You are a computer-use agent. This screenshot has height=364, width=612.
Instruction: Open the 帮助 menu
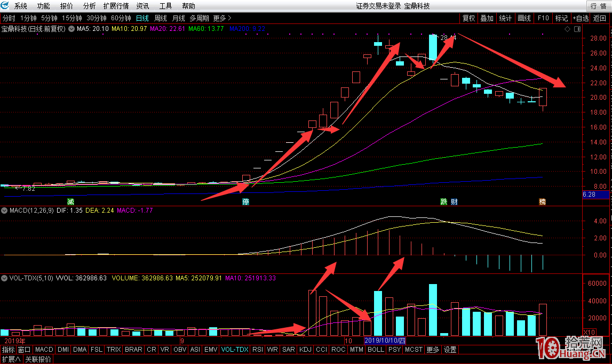[x=188, y=6]
